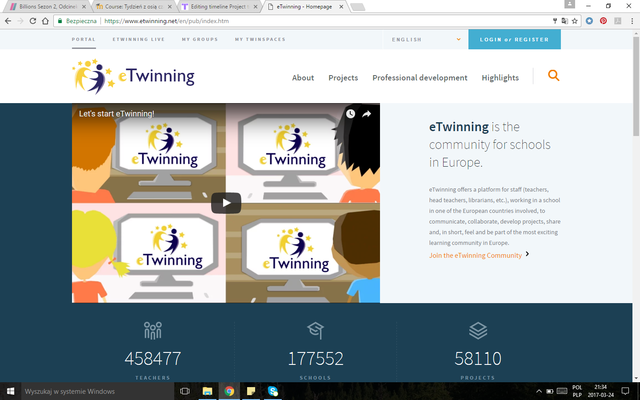Open Skype from taskbar
Image resolution: width=640 pixels, height=400 pixels.
(x=273, y=391)
